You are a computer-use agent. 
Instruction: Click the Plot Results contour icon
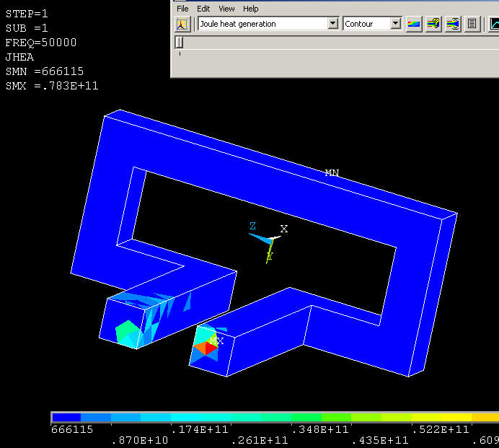tap(414, 24)
